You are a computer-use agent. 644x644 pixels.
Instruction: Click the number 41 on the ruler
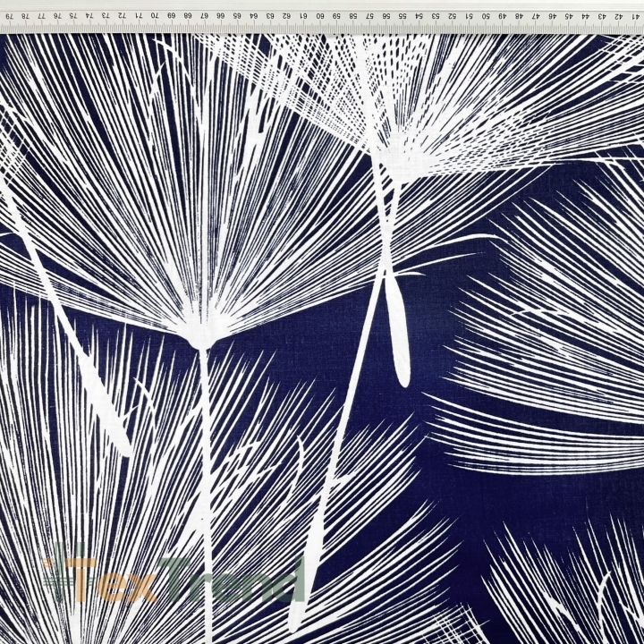click(x=636, y=16)
